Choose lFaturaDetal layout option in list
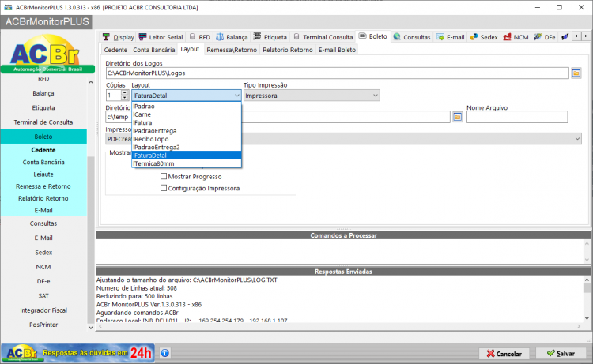Viewport: 593px width, 364px height. [x=187, y=156]
